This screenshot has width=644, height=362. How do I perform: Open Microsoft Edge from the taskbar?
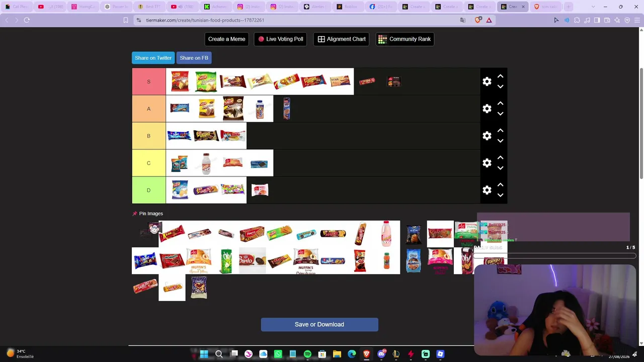352,354
